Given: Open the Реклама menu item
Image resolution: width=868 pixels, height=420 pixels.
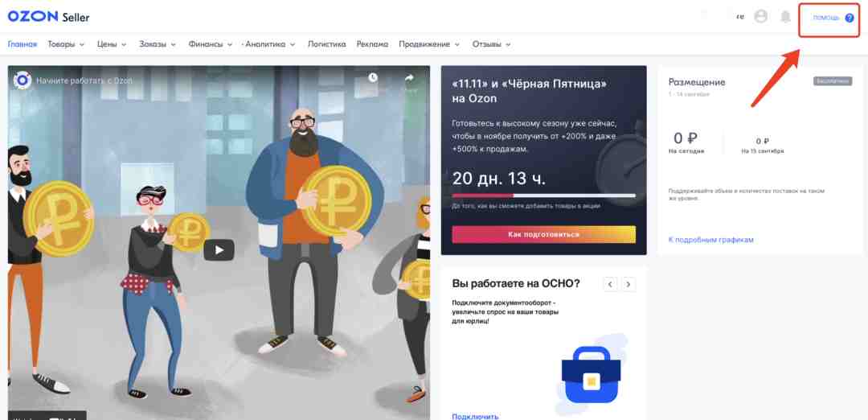Looking at the screenshot, I should [372, 44].
